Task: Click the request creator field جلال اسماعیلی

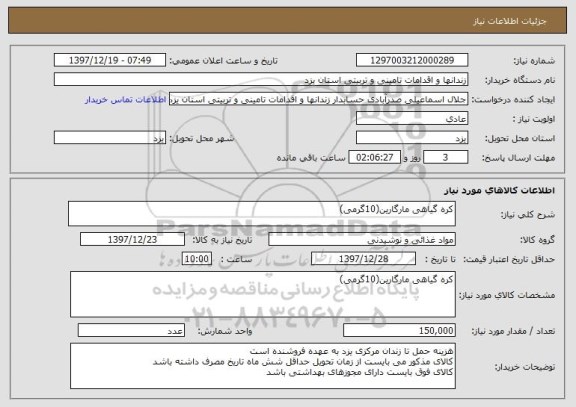Action: pos(318,99)
